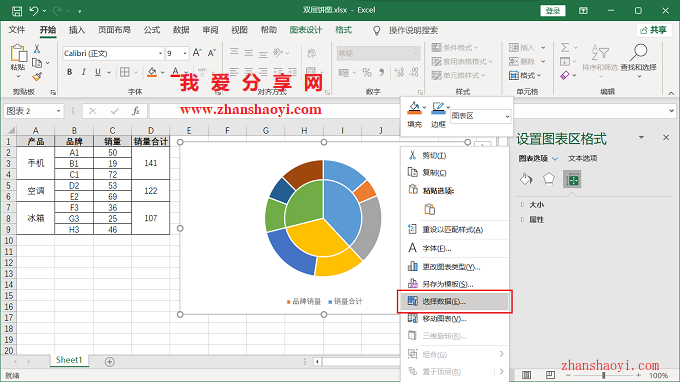Image resolution: width=680 pixels, height=382 pixels.
Task: Click the Size & Properties icon
Action: [572, 179]
